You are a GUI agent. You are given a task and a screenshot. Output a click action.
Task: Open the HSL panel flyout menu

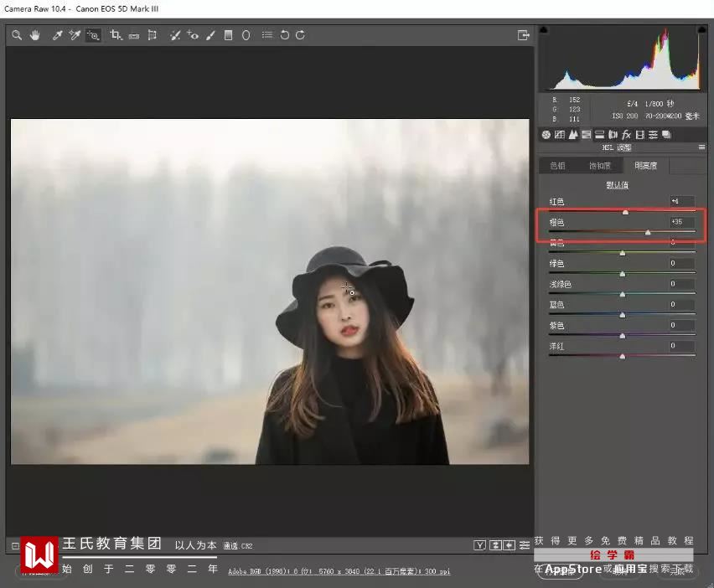coord(701,147)
